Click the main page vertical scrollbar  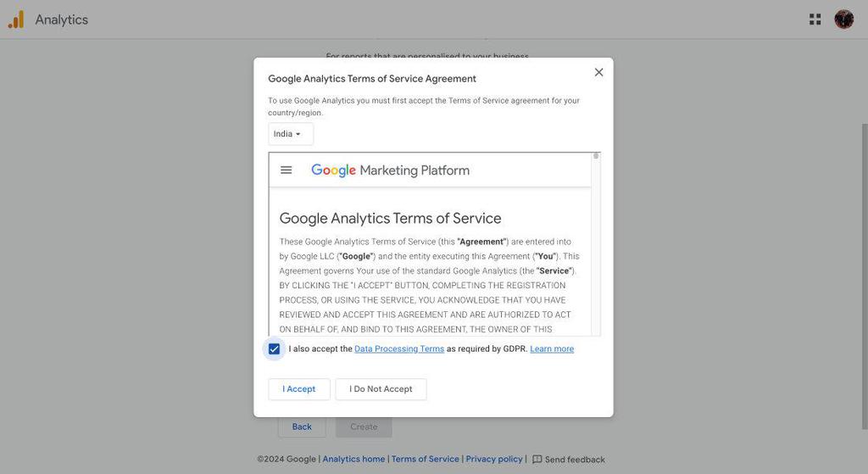coord(865,276)
